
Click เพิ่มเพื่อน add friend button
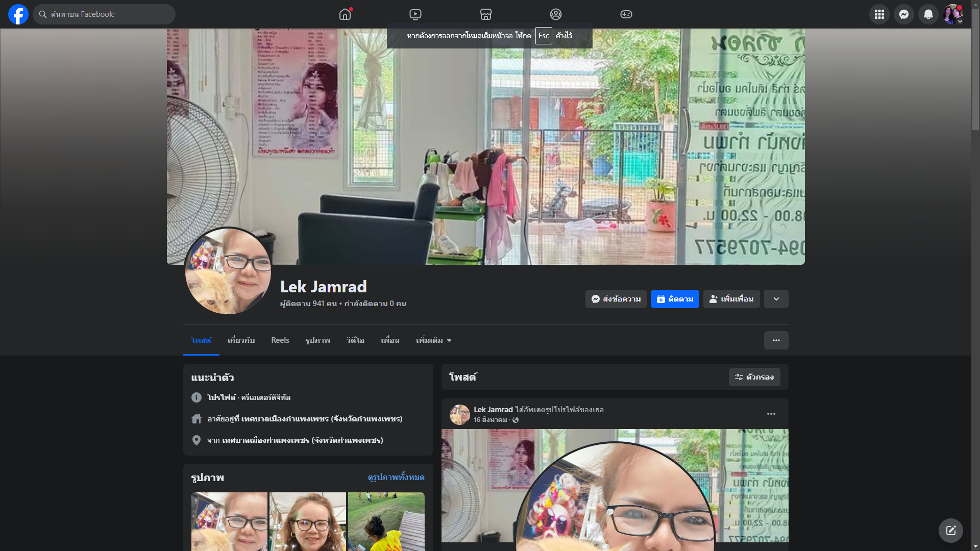731,299
